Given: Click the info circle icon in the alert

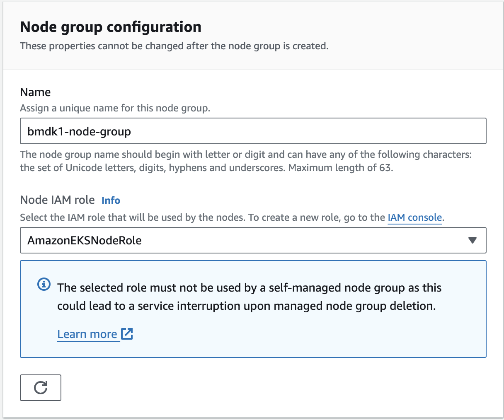Looking at the screenshot, I should [44, 285].
